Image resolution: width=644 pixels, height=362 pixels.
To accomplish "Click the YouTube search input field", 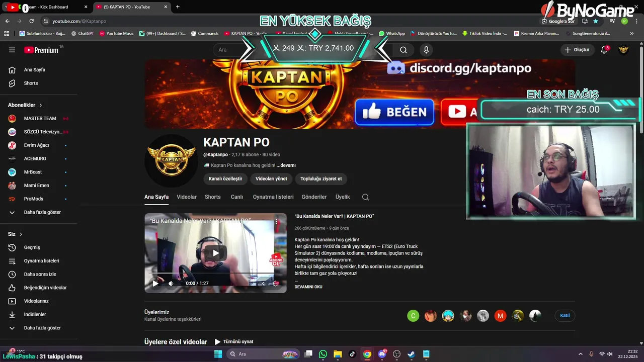I will [302, 50].
